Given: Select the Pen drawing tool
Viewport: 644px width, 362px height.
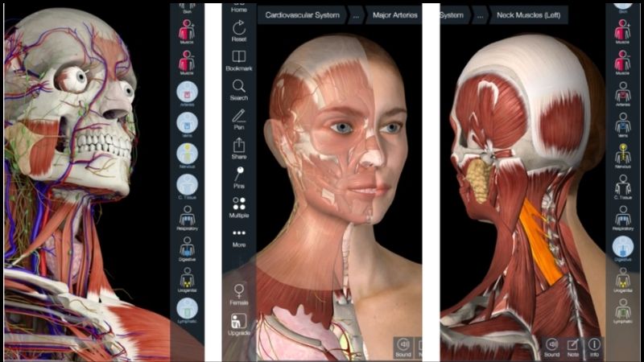Looking at the screenshot, I should pos(239,119).
